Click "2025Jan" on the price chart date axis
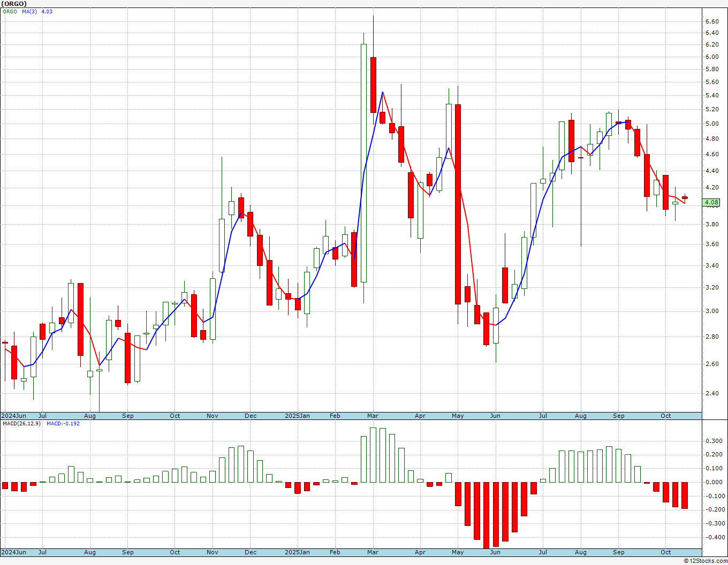 (297, 416)
